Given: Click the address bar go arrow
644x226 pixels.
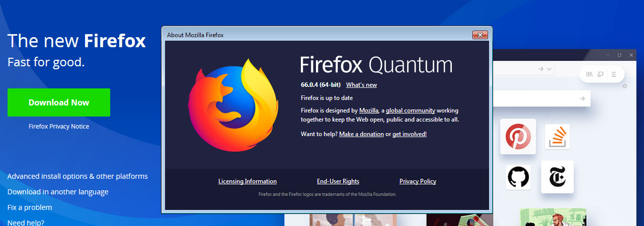Looking at the screenshot, I should point(540,69).
